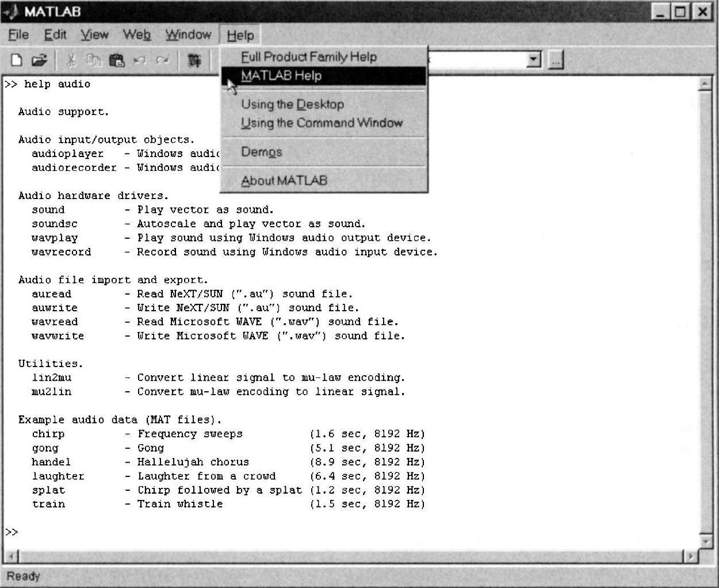Click the horizontal scrollbar right arrow
This screenshot has width=719, height=588.
pos(690,556)
